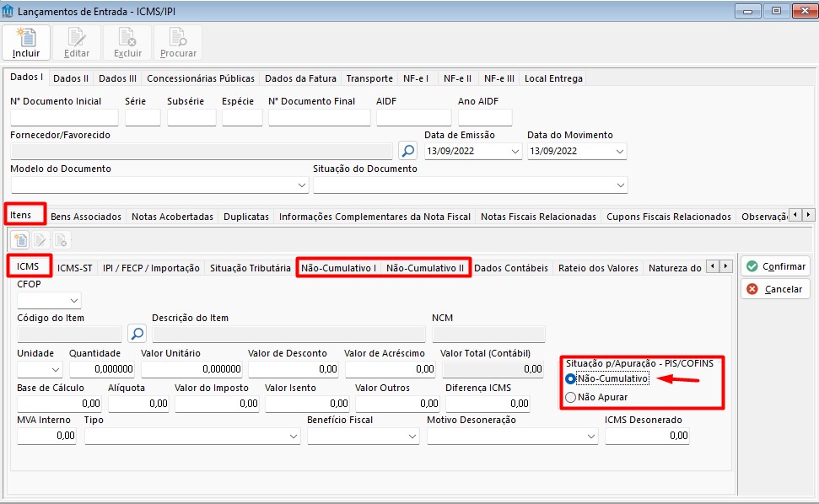
Task: Focus the ICMS Desonerado field
Action: [647, 437]
